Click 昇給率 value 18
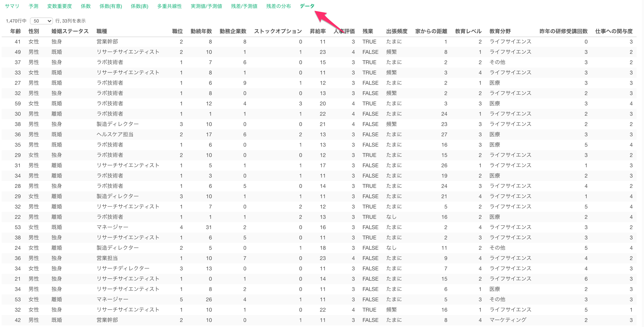644x327 pixels. (x=323, y=248)
